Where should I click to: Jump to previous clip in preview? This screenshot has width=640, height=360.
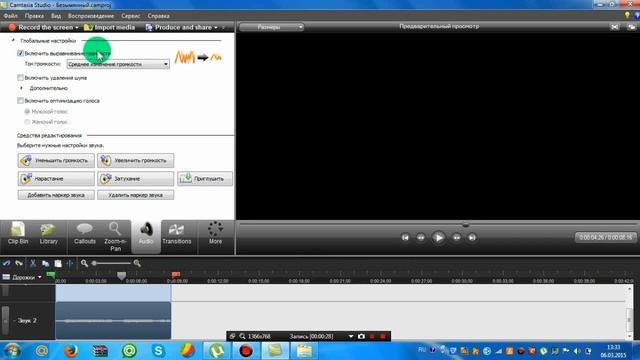pyautogui.click(x=405, y=238)
